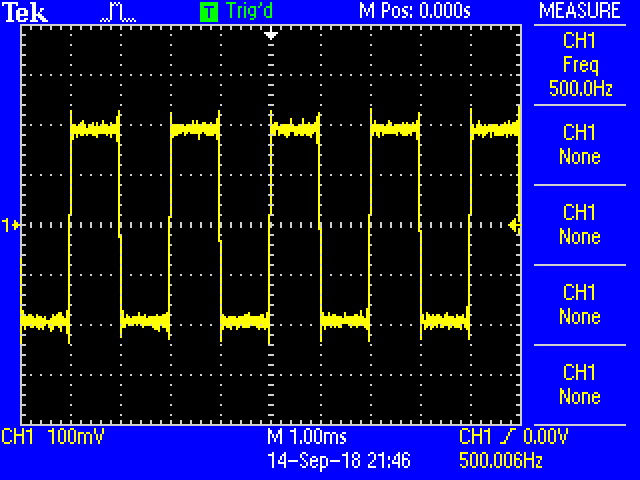Click the green T trigger status icon
The image size is (640, 480).
point(208,12)
